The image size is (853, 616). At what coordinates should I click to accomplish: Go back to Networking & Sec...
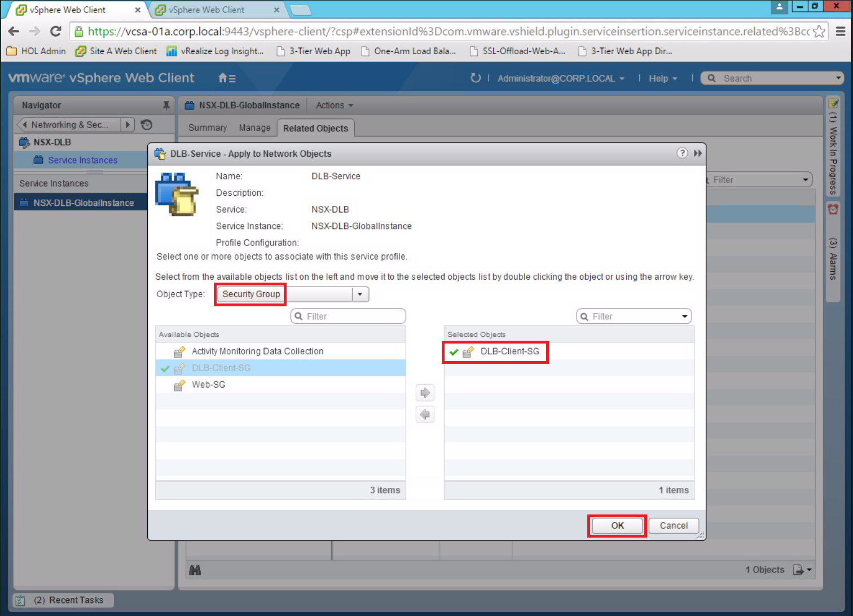[x=69, y=125]
